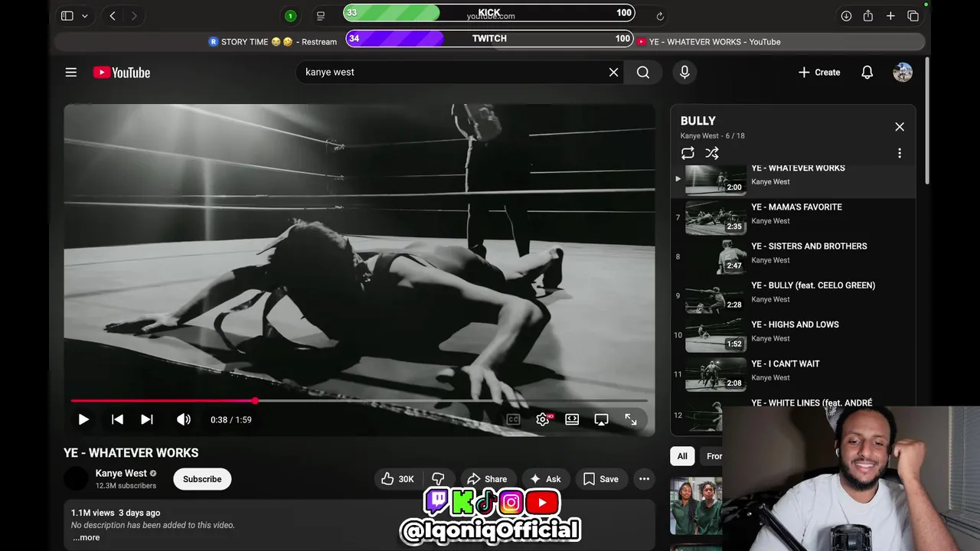The width and height of the screenshot is (980, 551).
Task: Cast video via AirPlay icon
Action: [x=602, y=419]
